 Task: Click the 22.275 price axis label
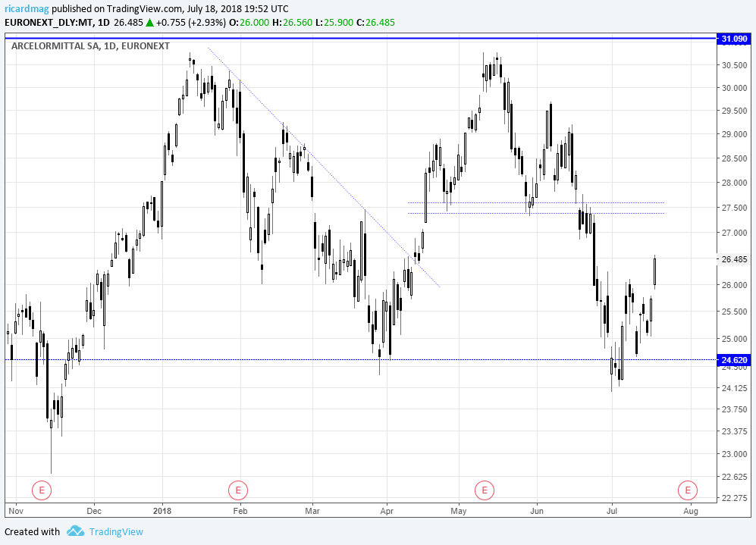(734, 498)
